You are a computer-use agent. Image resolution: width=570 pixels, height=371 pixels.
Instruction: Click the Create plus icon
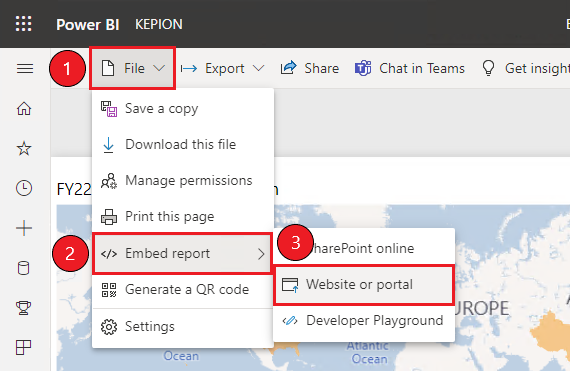pyautogui.click(x=24, y=228)
